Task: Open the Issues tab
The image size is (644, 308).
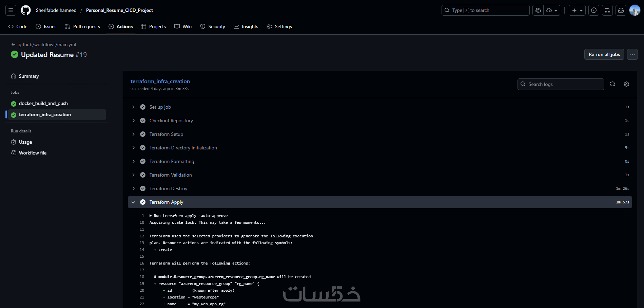Action: click(46, 26)
